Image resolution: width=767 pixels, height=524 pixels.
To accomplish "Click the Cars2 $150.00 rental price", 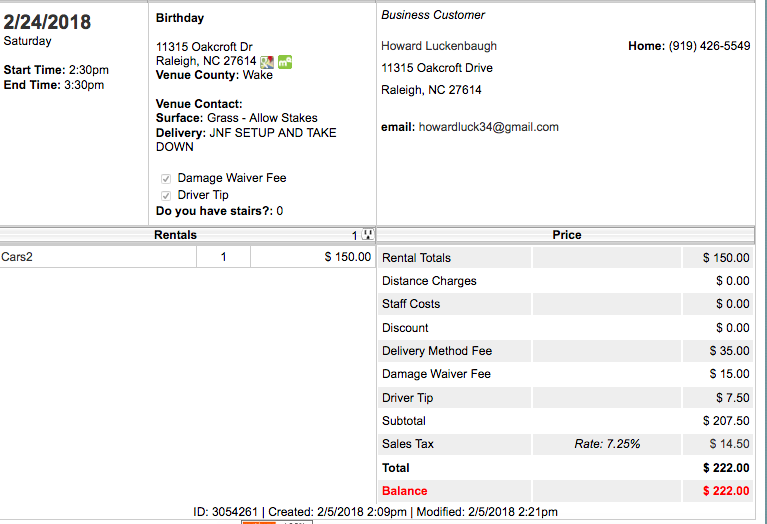I will [347, 257].
